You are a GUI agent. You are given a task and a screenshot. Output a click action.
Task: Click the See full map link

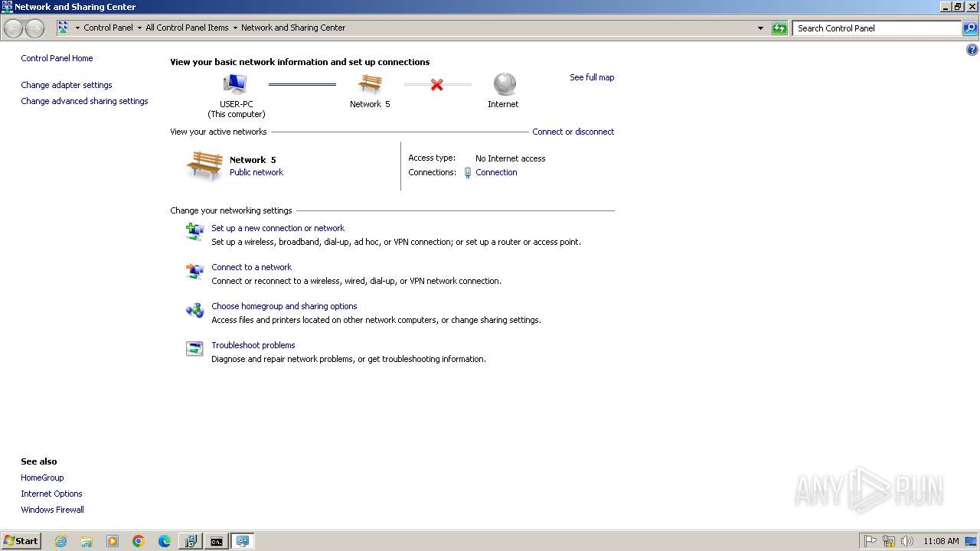[592, 77]
